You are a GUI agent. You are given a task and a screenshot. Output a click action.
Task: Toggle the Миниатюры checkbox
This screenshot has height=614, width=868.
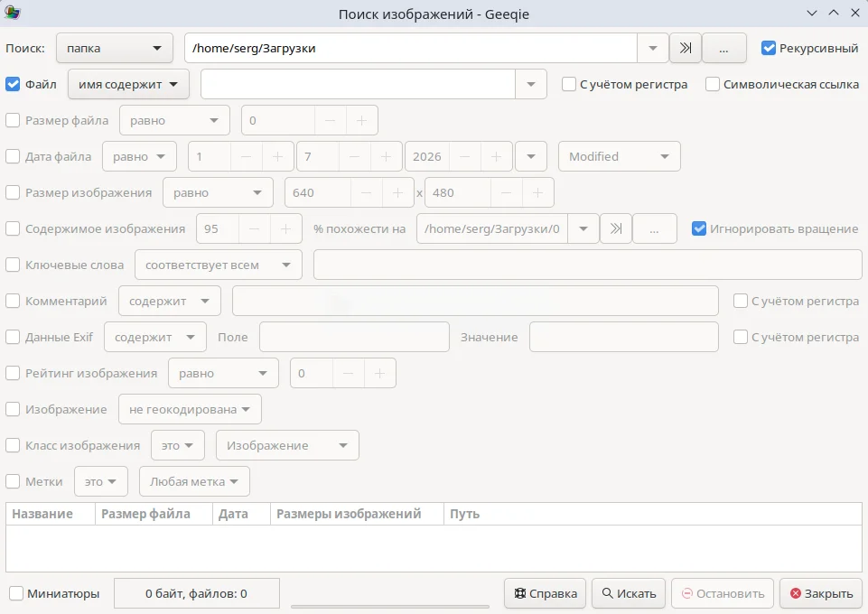click(x=16, y=593)
